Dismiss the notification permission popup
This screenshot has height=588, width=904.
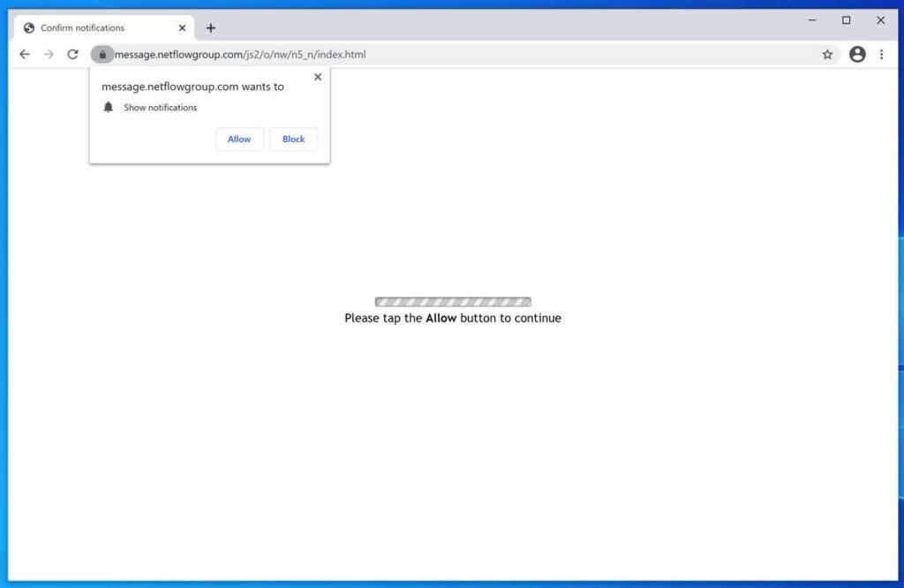click(x=318, y=77)
